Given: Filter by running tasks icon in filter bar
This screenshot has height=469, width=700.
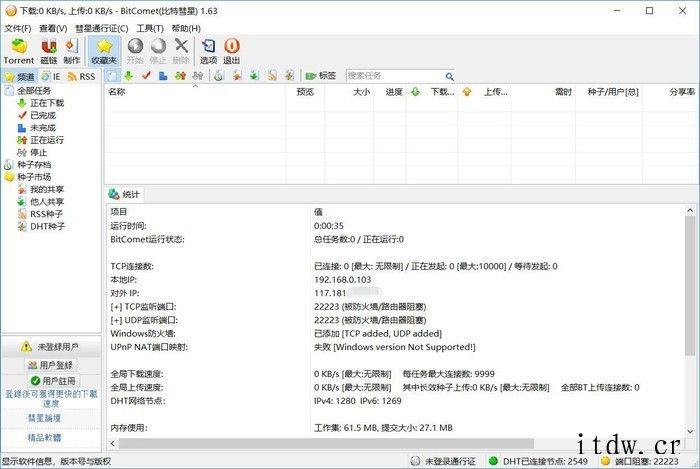Looking at the screenshot, I should (x=180, y=76).
